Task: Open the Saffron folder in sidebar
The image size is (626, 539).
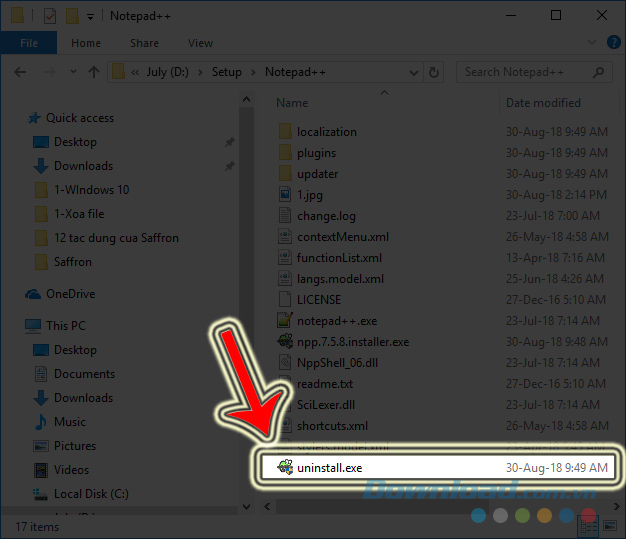Action: (63, 262)
